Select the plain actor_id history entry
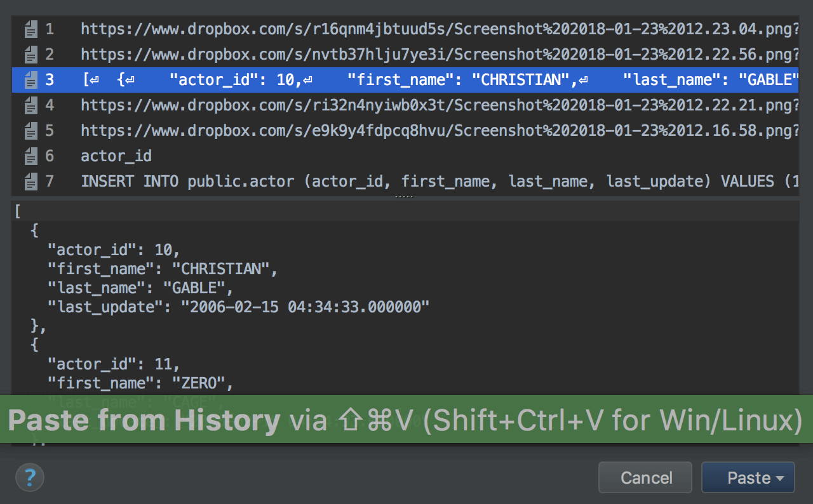 tap(116, 157)
